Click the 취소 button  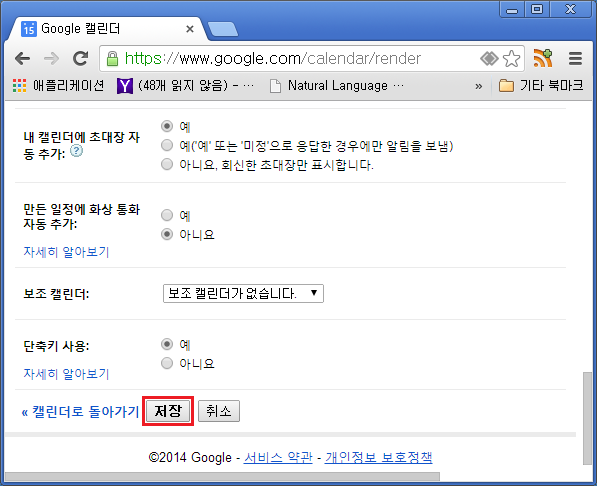(x=219, y=411)
